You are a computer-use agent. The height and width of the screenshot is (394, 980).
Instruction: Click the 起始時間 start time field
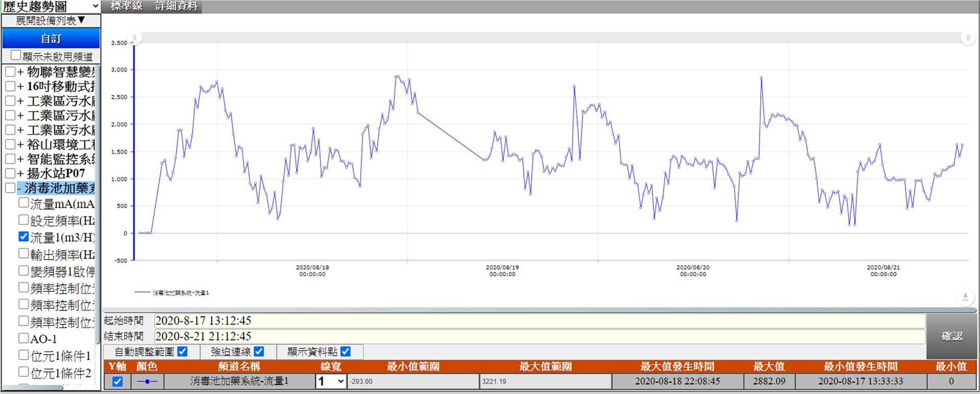(540, 321)
